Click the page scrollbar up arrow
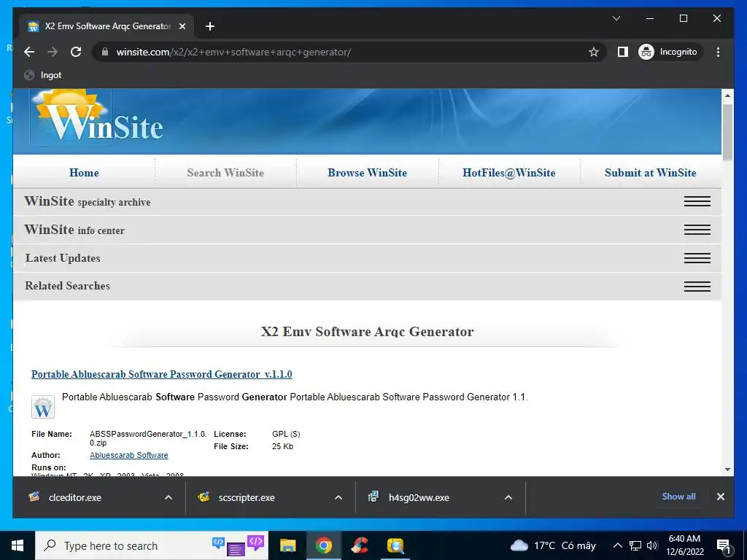The height and width of the screenshot is (560, 747). [x=727, y=96]
